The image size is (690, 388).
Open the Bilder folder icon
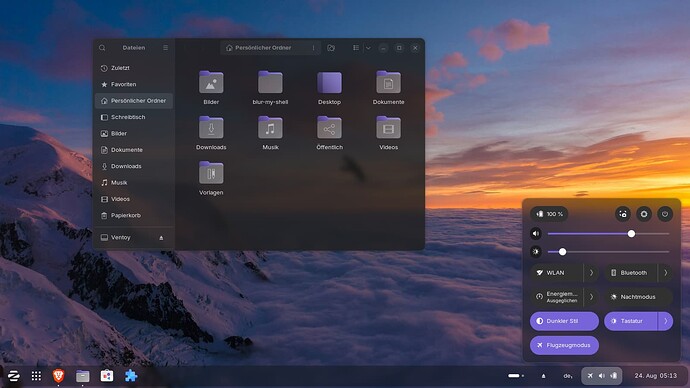point(211,82)
